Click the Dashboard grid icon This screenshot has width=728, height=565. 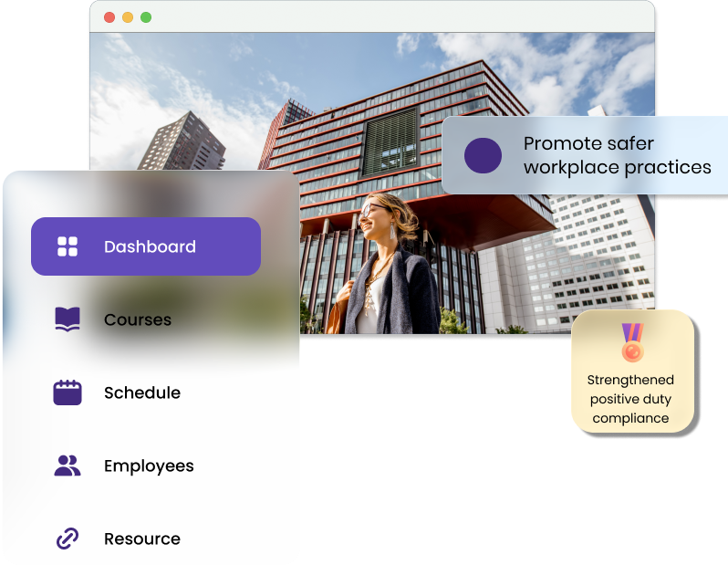(x=68, y=246)
